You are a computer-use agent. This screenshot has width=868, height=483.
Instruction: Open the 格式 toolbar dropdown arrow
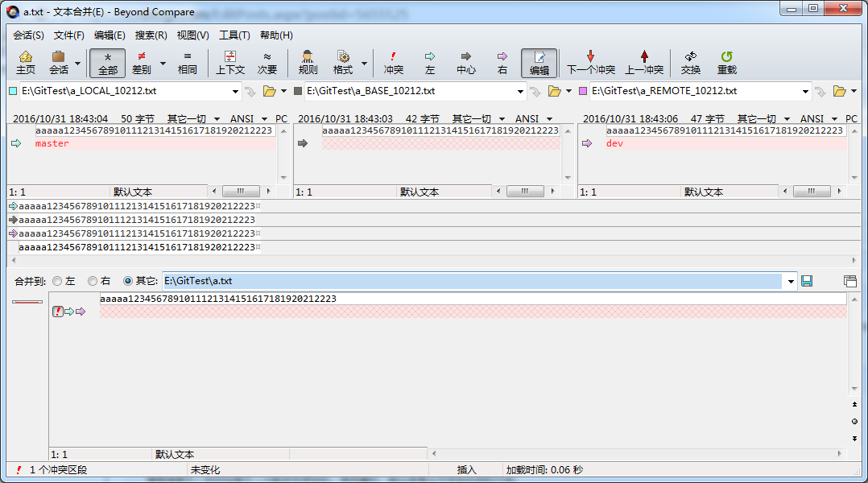[x=364, y=63]
